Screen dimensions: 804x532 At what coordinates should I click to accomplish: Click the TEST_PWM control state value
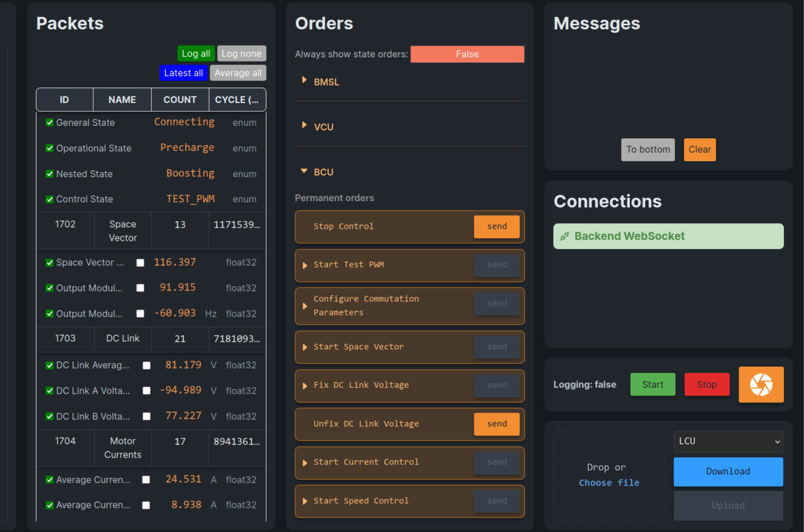click(190, 199)
